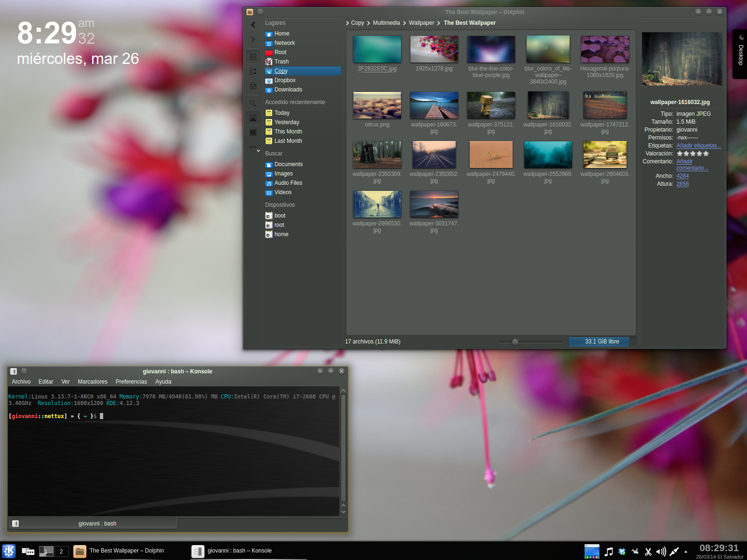Viewport: 747px width, 560px height.
Task: Toggle image preview mode in Dolphin toolbar
Action: [253, 118]
